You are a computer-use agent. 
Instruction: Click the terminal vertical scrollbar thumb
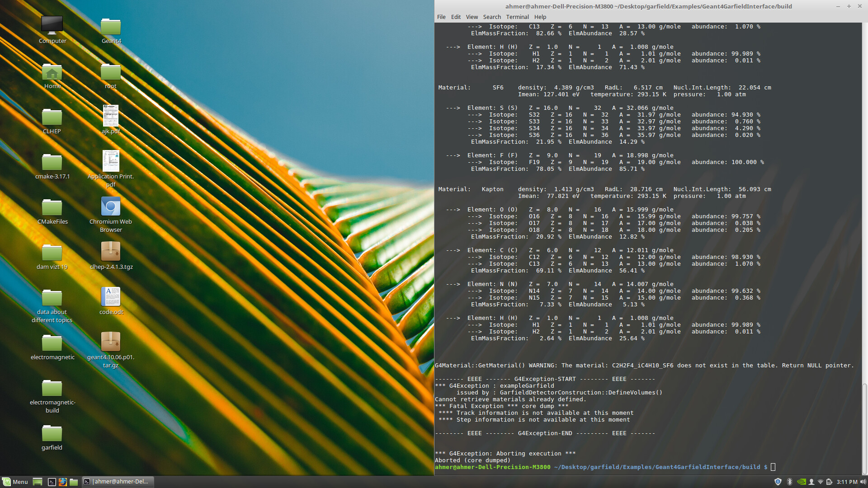tap(864, 428)
